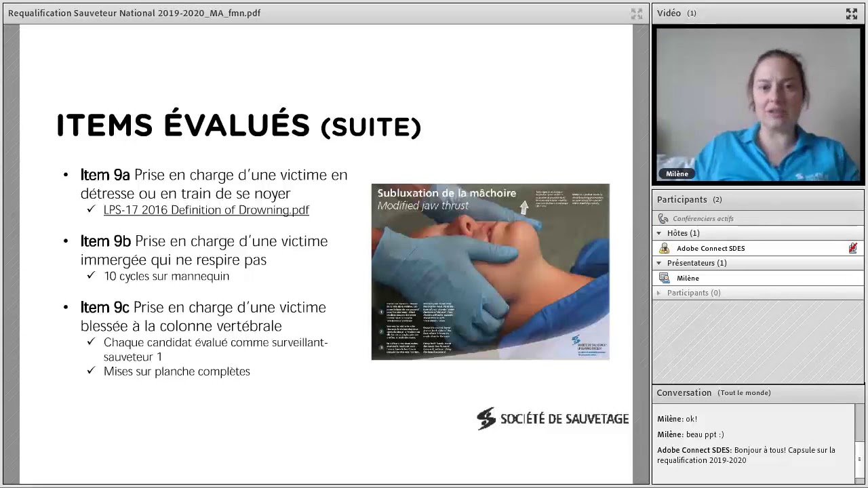Click the 'Item 9c' bullet text
Screen dimensions: 868x488
click(203, 317)
